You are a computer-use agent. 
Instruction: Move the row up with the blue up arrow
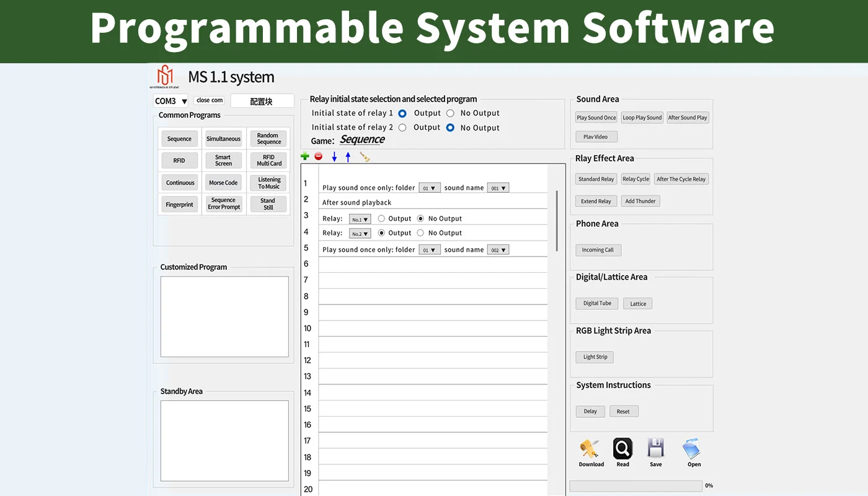(348, 157)
